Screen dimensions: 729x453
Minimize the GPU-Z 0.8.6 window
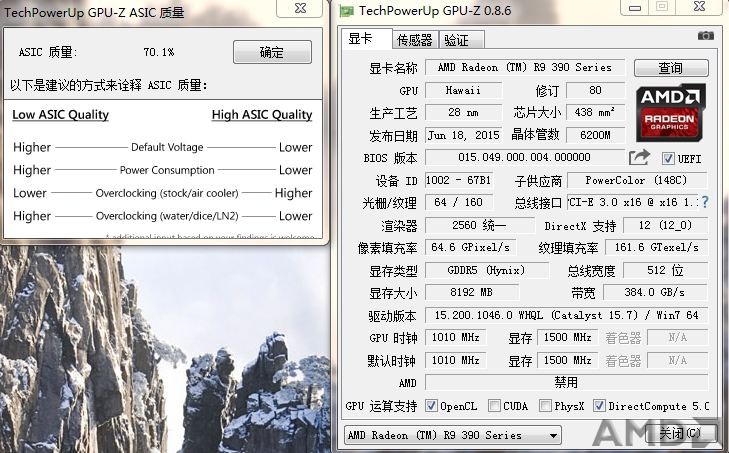coord(635,7)
